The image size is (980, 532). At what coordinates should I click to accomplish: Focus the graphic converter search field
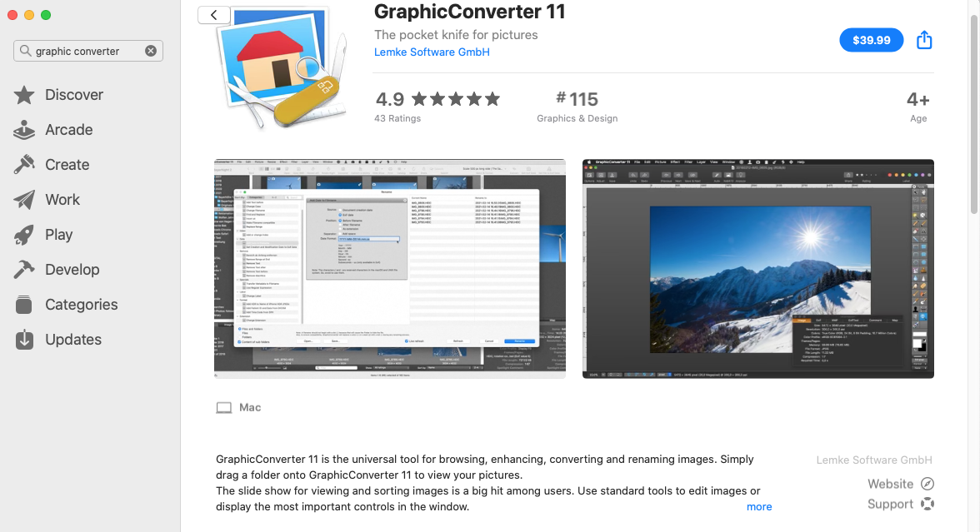[88, 52]
